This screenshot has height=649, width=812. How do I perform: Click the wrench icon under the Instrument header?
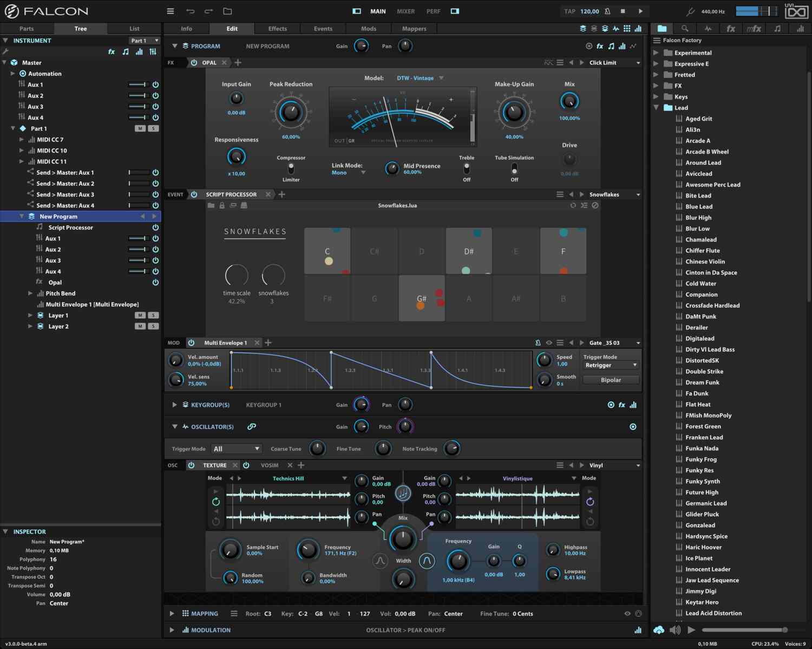coord(5,51)
